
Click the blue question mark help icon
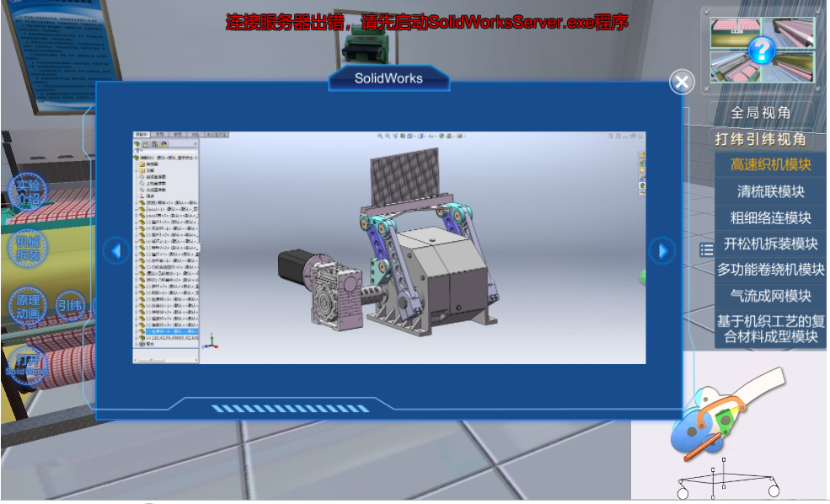tap(762, 51)
